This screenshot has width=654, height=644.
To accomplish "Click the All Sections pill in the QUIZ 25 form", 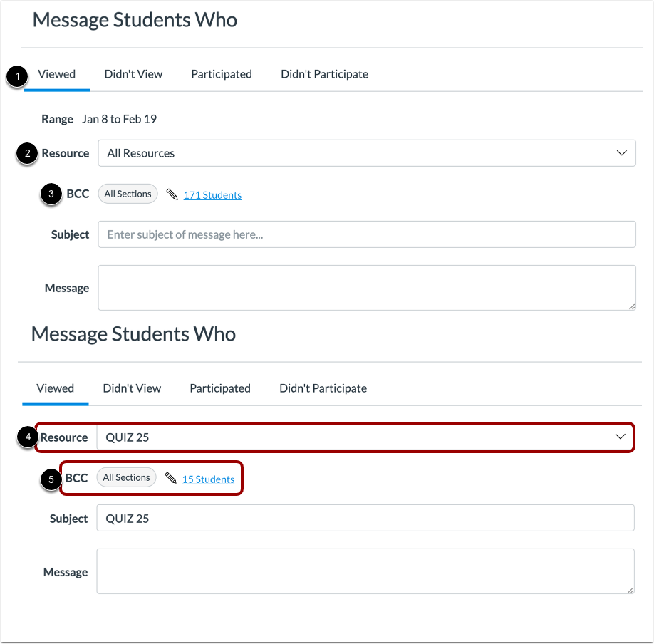I will tap(126, 477).
